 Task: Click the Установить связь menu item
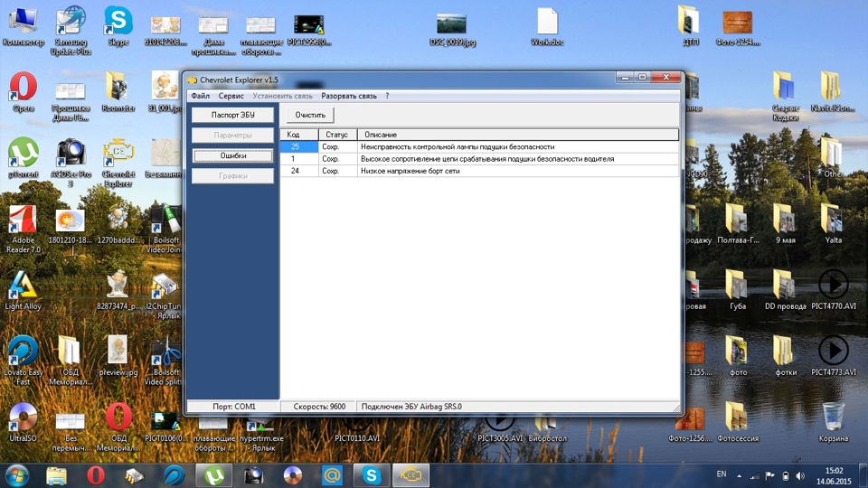(282, 96)
